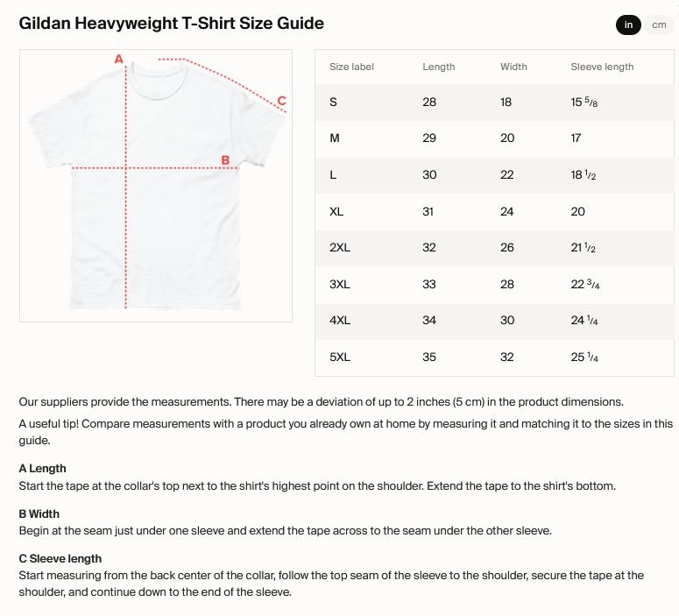Viewport: 679px width, 616px height.
Task: Click the Gildan Heavyweight T-Shirt Size Guide title
Action: [x=172, y=24]
